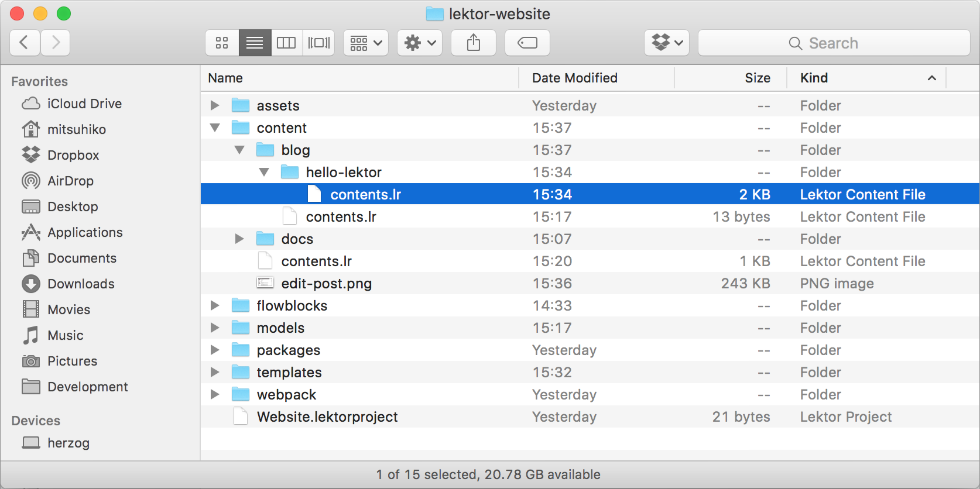
Task: Go back using the back arrow
Action: [25, 43]
